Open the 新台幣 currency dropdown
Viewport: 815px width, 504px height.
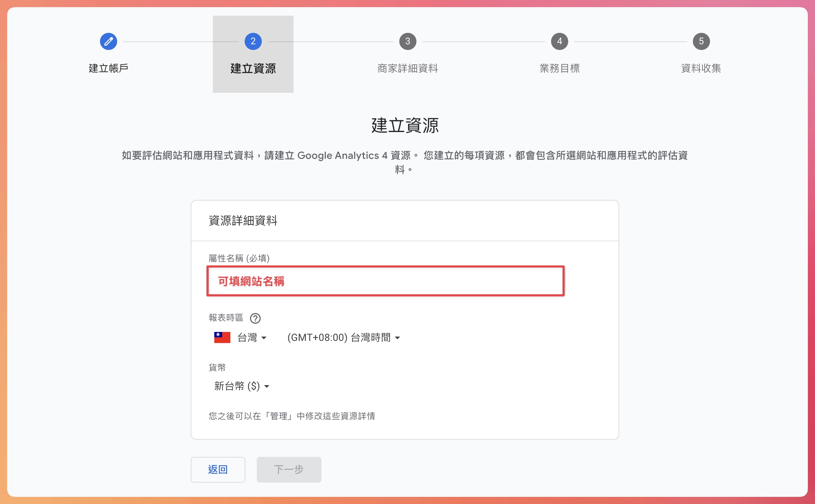pos(241,386)
